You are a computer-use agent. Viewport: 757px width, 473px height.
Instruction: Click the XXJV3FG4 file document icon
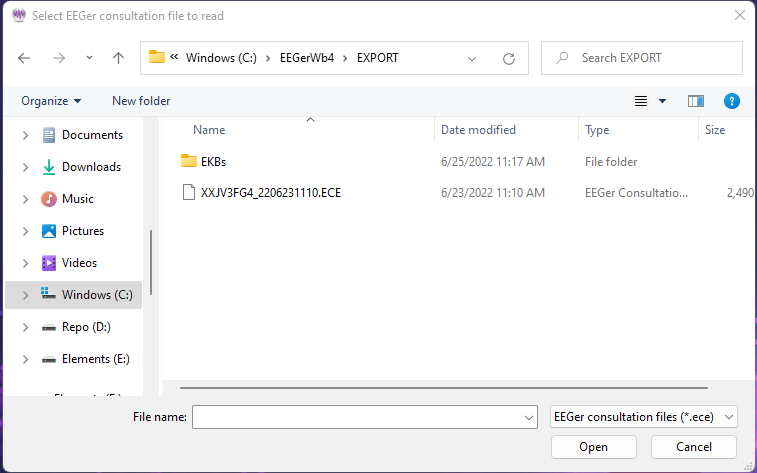point(189,192)
